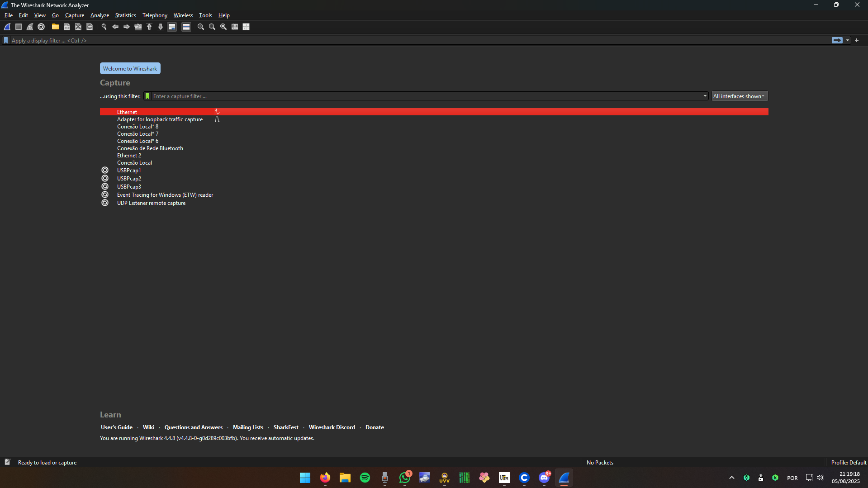Select Conexão Local* 8 interface
Image resolution: width=868 pixels, height=488 pixels.
click(x=434, y=127)
